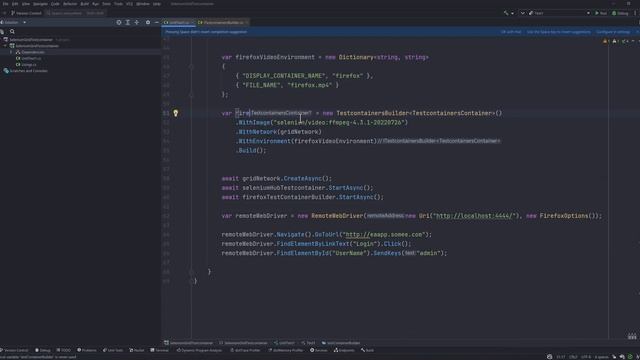Open Solution panel settings gear

point(148,22)
